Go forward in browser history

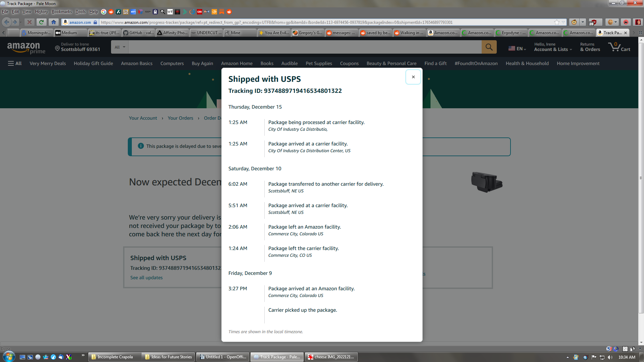(15, 22)
